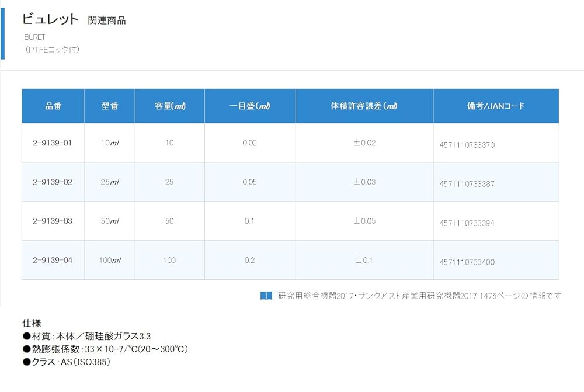Click the ±0.05 tolerance value
The height and width of the screenshot is (392, 584).
(364, 221)
